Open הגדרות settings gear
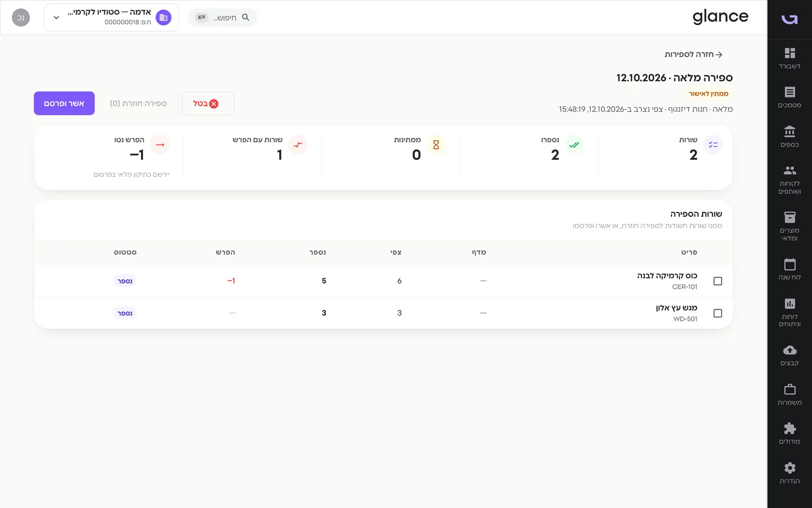812x508 pixels. point(790,468)
